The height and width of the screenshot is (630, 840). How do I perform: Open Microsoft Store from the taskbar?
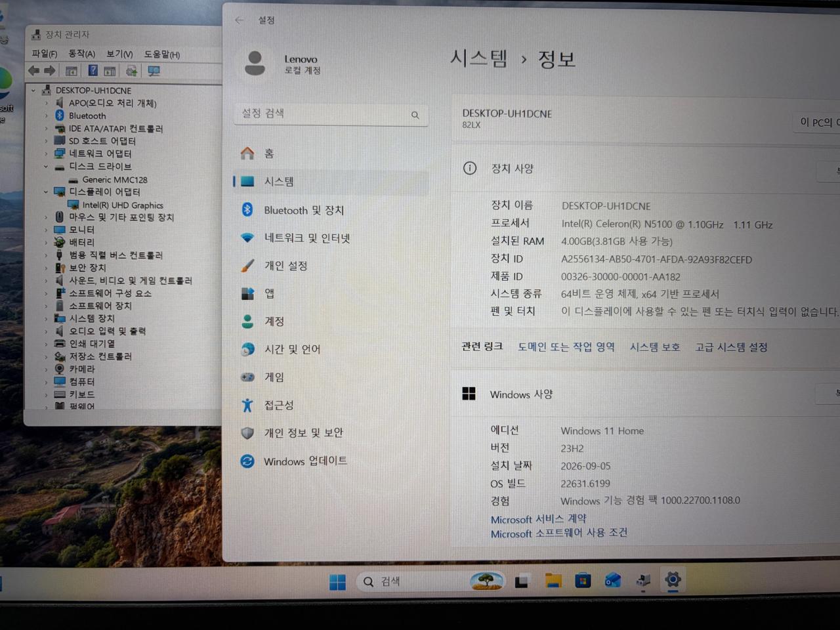point(583,581)
